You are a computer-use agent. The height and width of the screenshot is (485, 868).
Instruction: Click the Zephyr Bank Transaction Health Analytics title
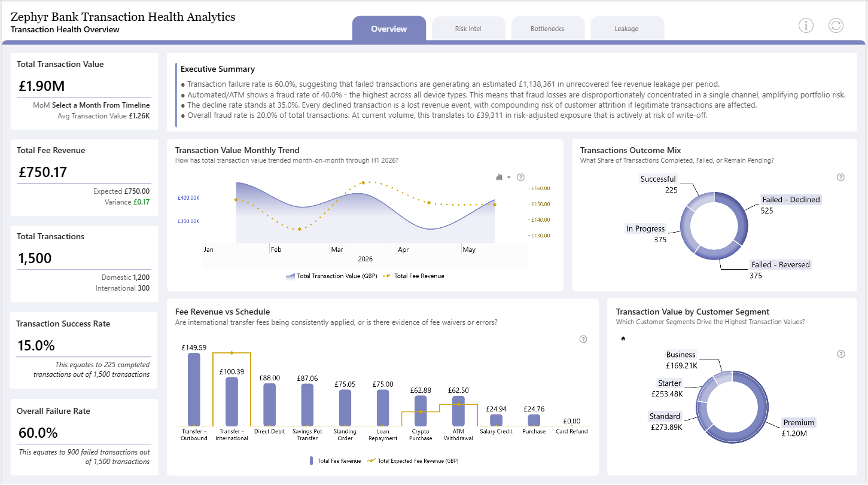tap(123, 17)
